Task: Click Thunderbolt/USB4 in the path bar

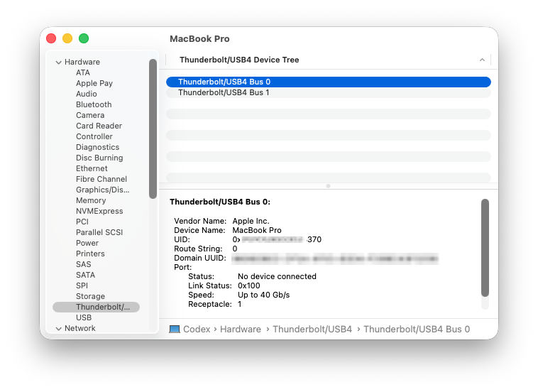Action: (312, 329)
